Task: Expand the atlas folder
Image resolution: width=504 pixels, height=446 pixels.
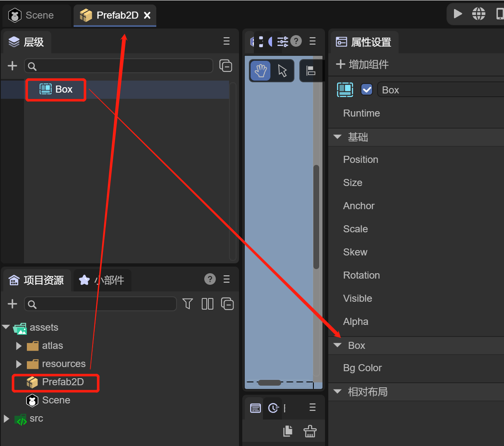Action: [19, 346]
